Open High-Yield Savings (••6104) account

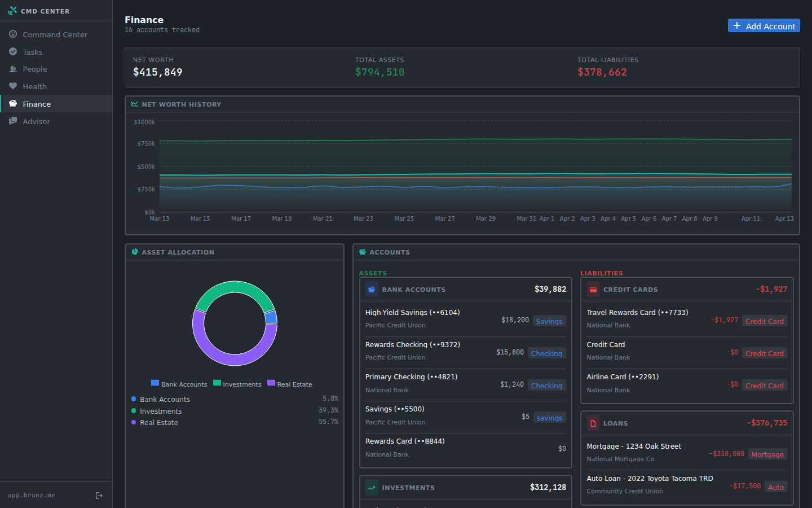(465, 320)
